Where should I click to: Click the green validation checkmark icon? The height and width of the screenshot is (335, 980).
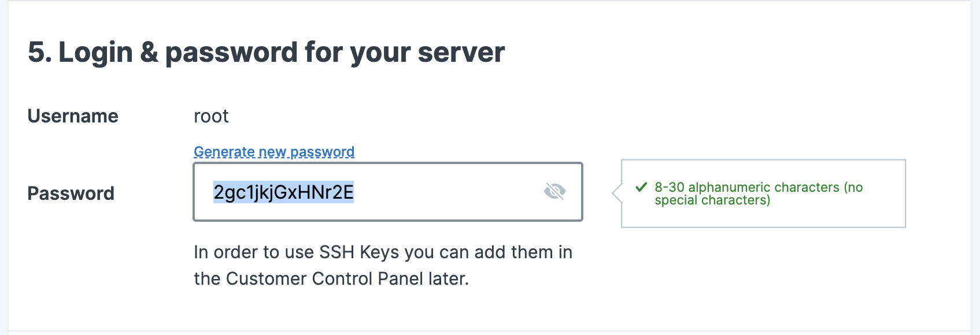641,187
